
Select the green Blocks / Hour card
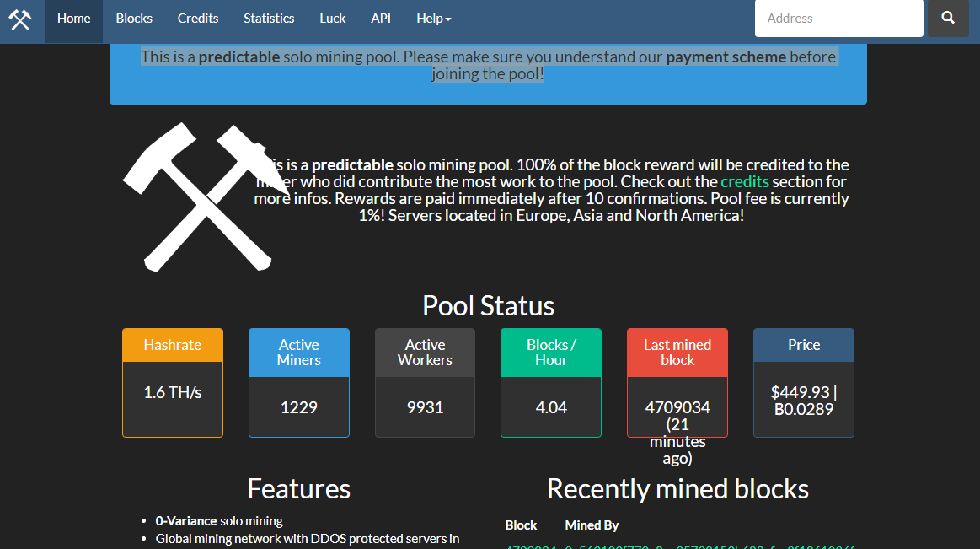tap(551, 383)
